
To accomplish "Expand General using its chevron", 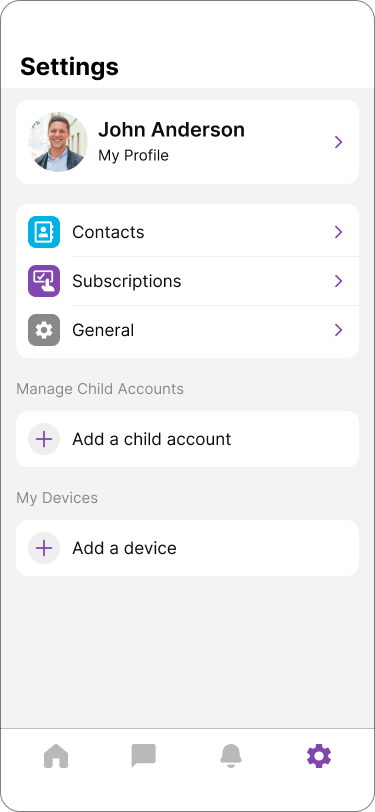I will point(339,330).
